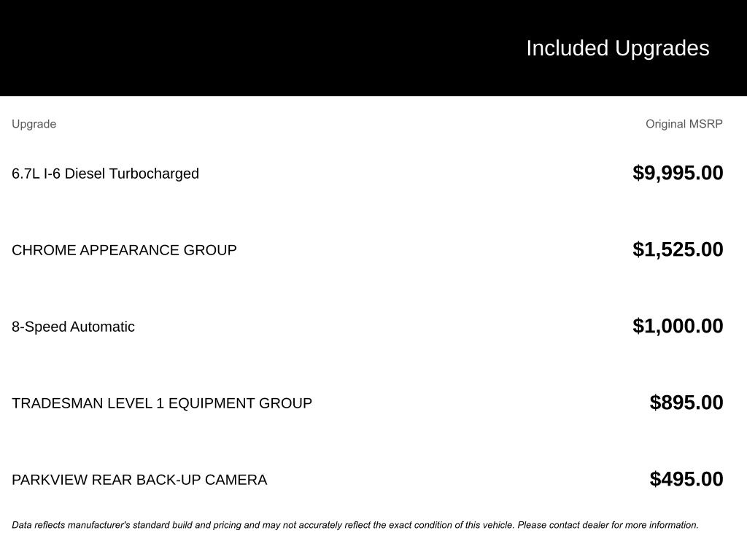Click the Included Upgrades header title

click(x=617, y=49)
